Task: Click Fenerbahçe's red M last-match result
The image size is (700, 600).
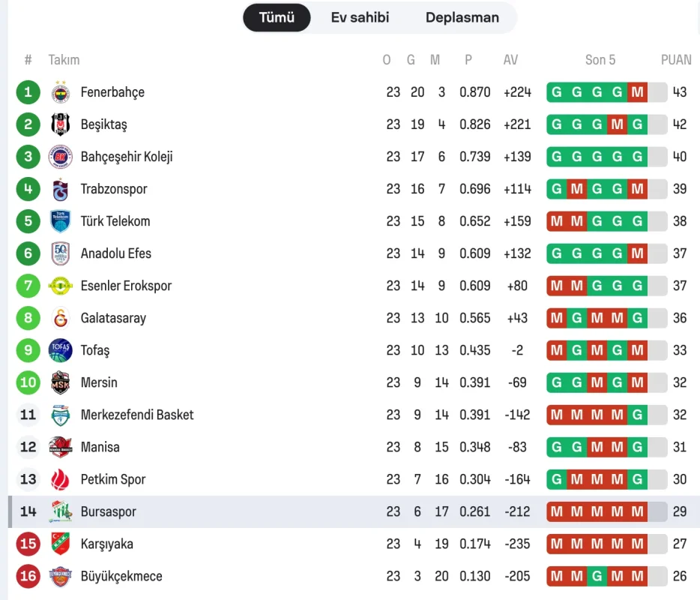Action: pos(637,92)
